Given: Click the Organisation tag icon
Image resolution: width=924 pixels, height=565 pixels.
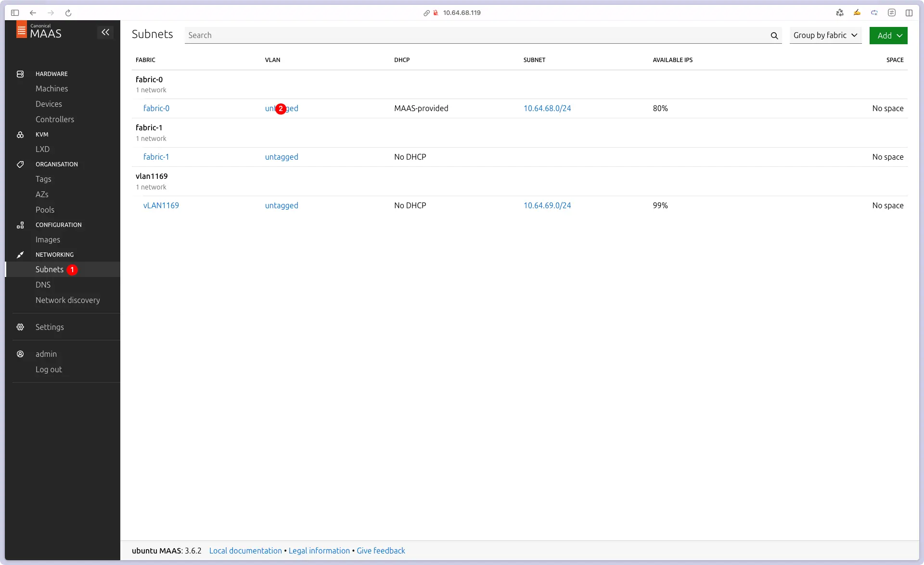Looking at the screenshot, I should 20,164.
